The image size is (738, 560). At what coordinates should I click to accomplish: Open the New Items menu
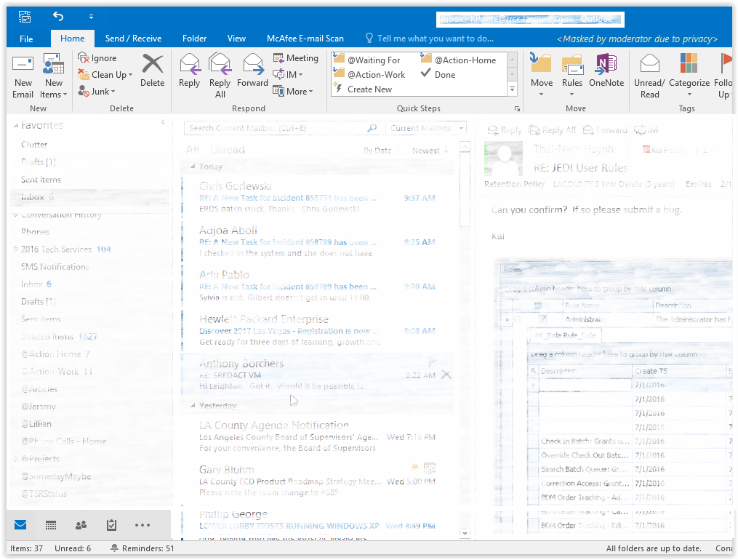(x=54, y=76)
